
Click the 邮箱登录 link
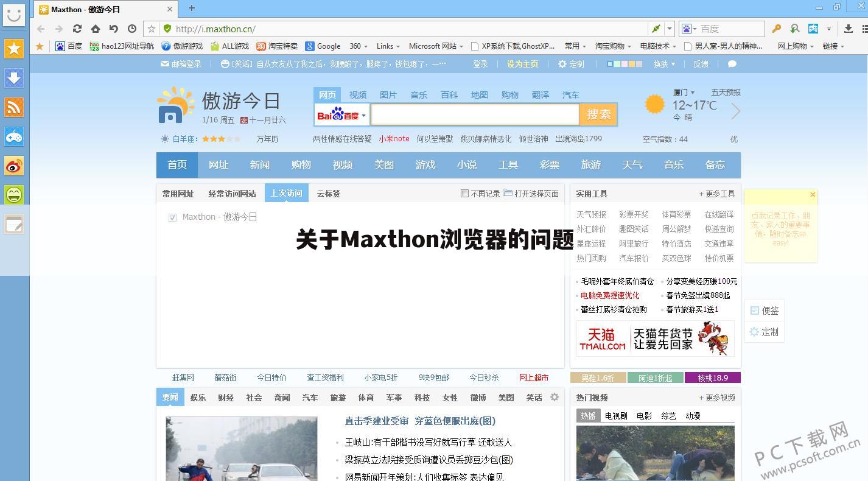pyautogui.click(x=181, y=64)
